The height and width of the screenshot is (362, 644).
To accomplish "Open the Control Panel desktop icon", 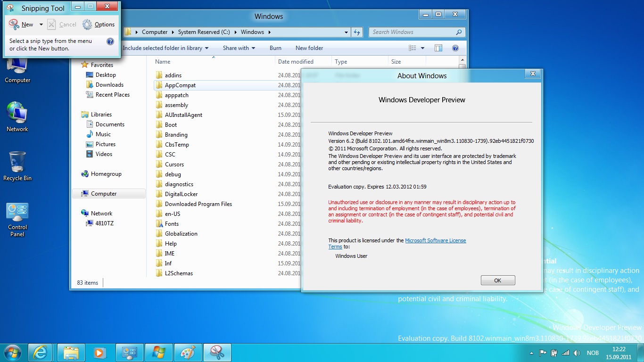I will pyautogui.click(x=17, y=220).
